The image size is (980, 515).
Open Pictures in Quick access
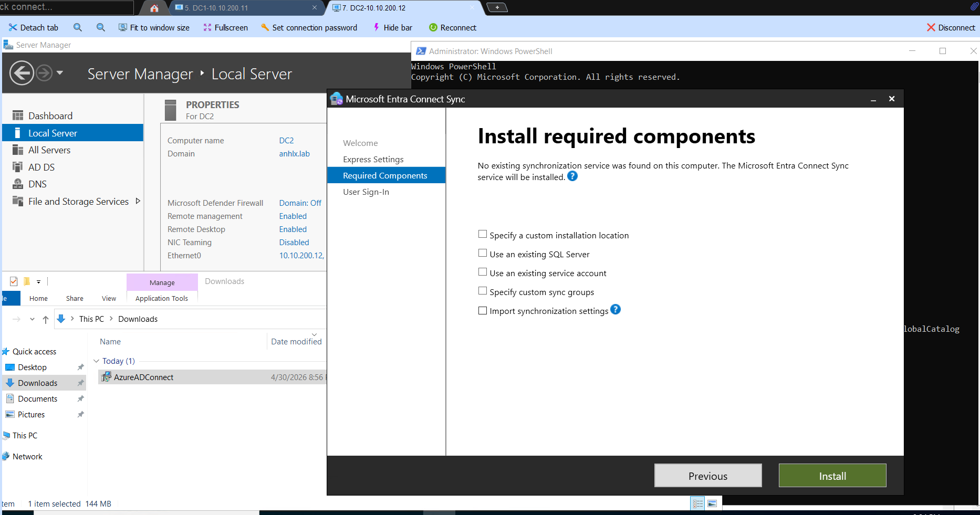[x=31, y=414]
